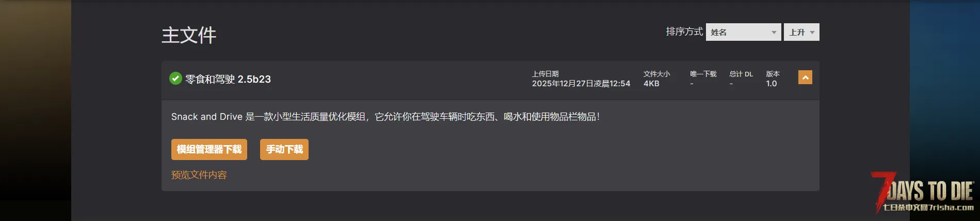Open the 上升 sort order dropdown
The height and width of the screenshot is (221, 980).
pyautogui.click(x=801, y=32)
